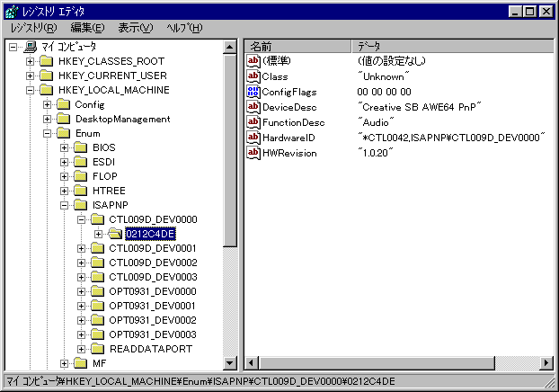Click value pane scroll right arrow

pyautogui.click(x=546, y=363)
